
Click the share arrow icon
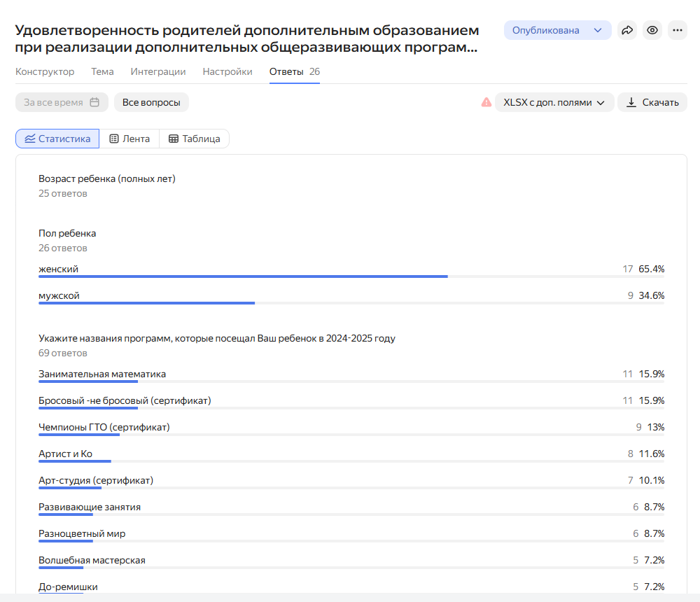point(627,30)
